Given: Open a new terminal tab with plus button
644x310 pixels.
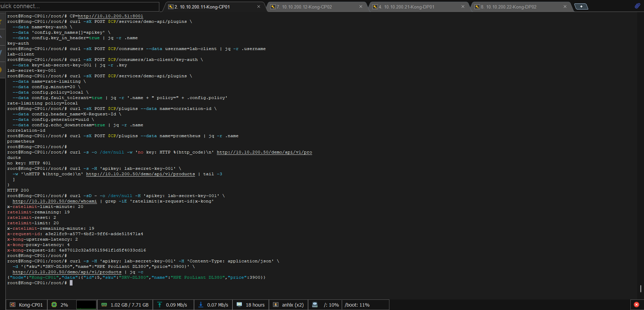Looking at the screenshot, I should [581, 6].
